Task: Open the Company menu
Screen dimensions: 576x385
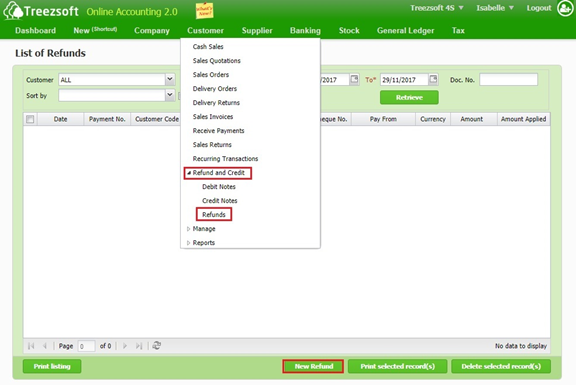Action: pos(152,30)
